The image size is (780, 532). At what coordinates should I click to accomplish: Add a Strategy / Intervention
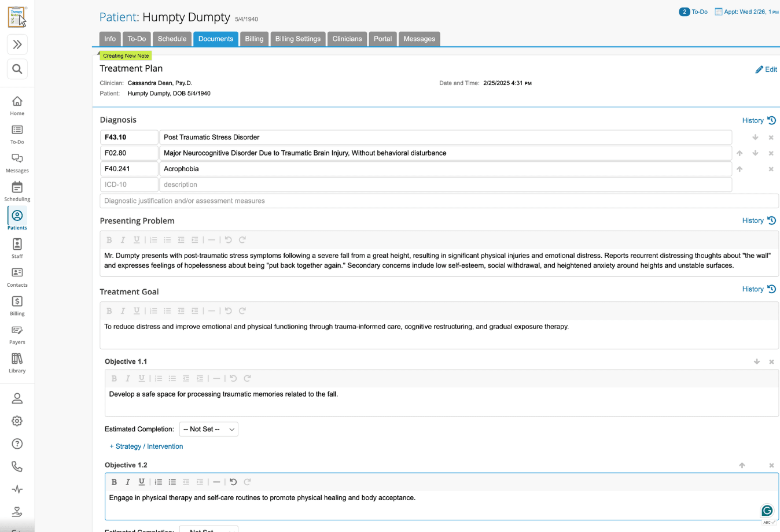(x=146, y=446)
